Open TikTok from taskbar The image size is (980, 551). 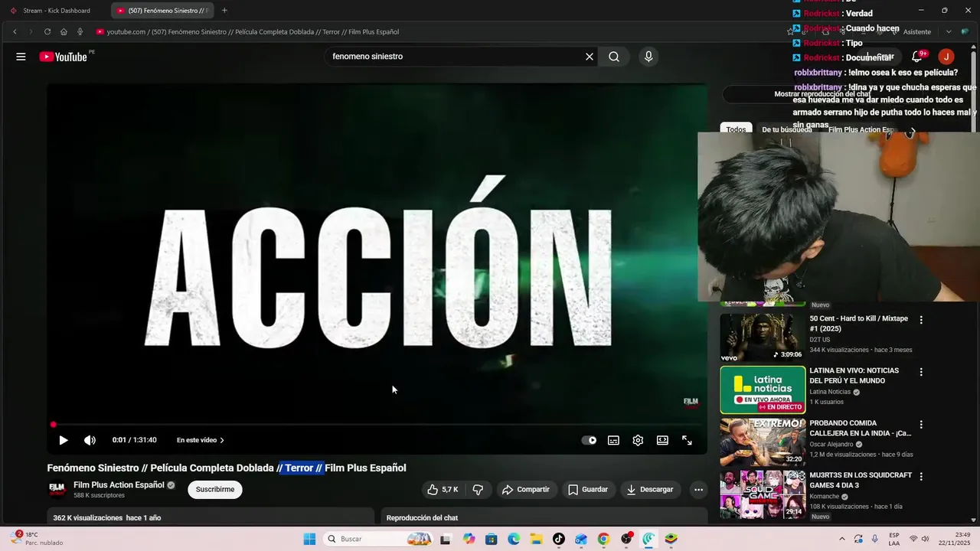pyautogui.click(x=558, y=539)
